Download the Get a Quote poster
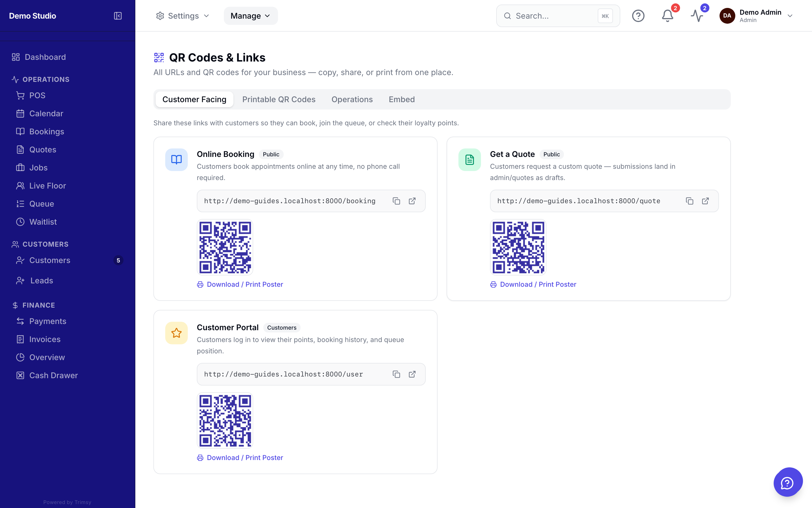Viewport: 812px width, 508px height. pos(533,284)
